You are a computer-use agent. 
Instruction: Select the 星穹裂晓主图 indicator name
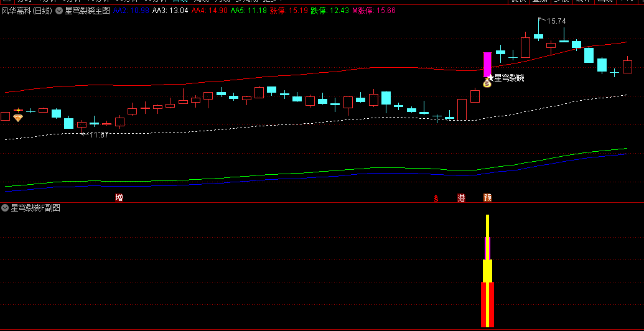pos(88,11)
